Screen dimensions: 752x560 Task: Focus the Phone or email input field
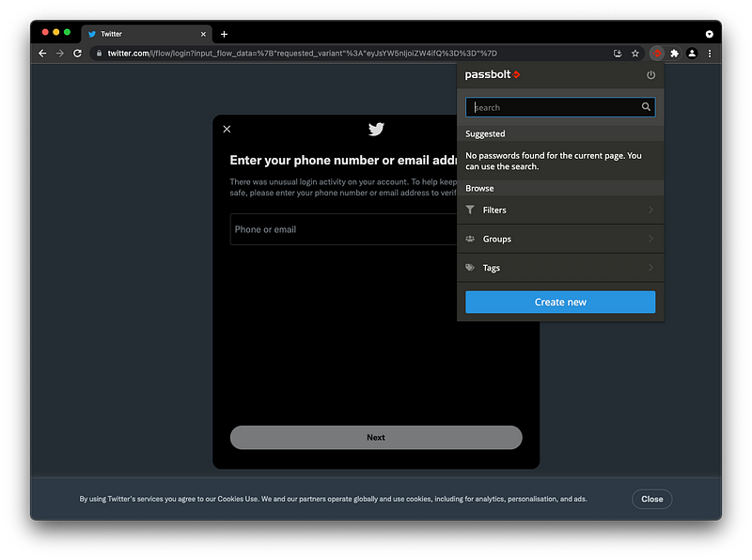pyautogui.click(x=343, y=229)
